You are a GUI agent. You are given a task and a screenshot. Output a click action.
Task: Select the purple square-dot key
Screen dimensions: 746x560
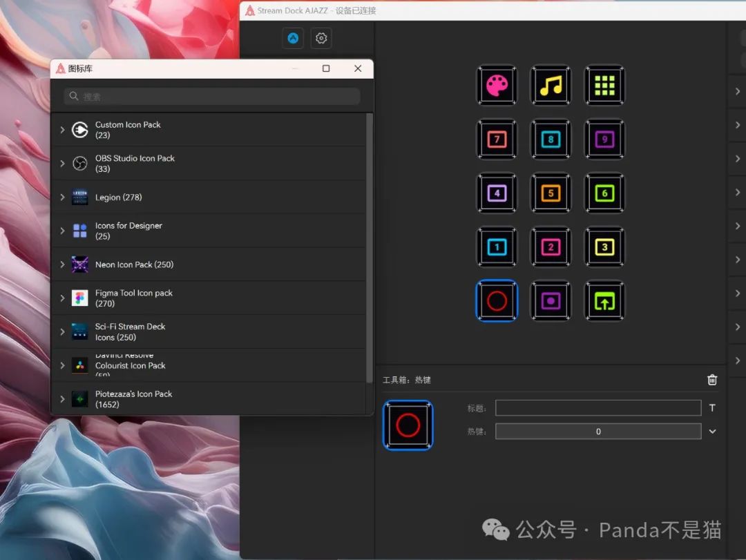(551, 300)
